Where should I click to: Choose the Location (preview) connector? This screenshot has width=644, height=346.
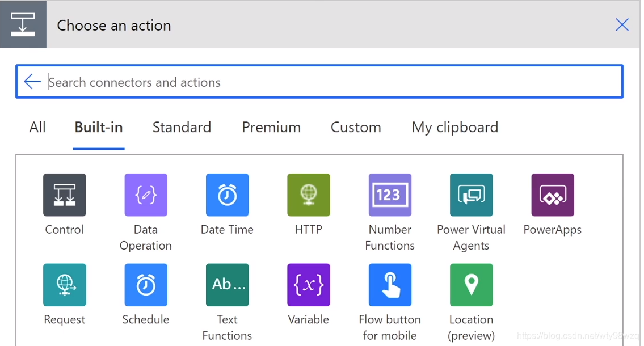coord(471,285)
